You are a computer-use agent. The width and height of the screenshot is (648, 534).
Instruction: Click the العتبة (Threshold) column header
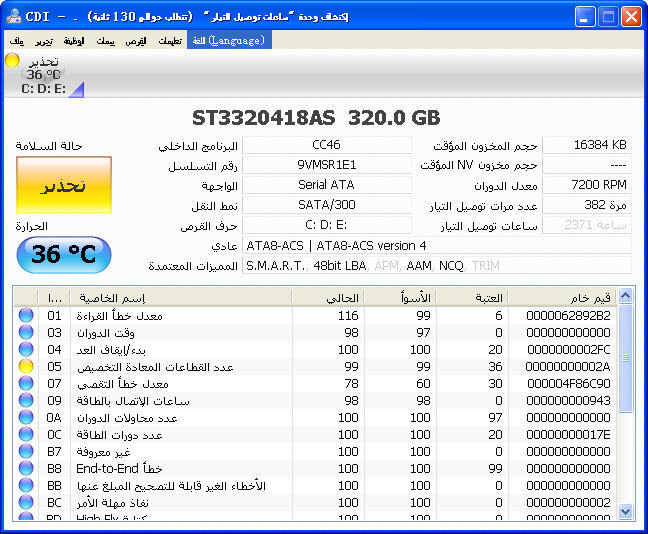(472, 298)
